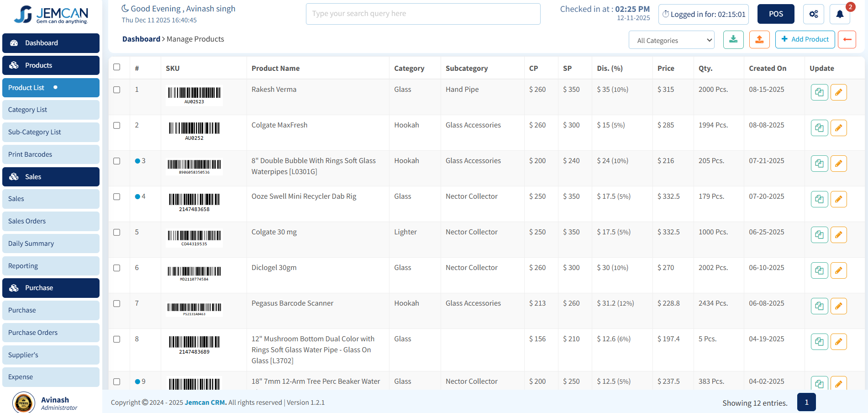Open the notifications bell icon

(x=839, y=14)
